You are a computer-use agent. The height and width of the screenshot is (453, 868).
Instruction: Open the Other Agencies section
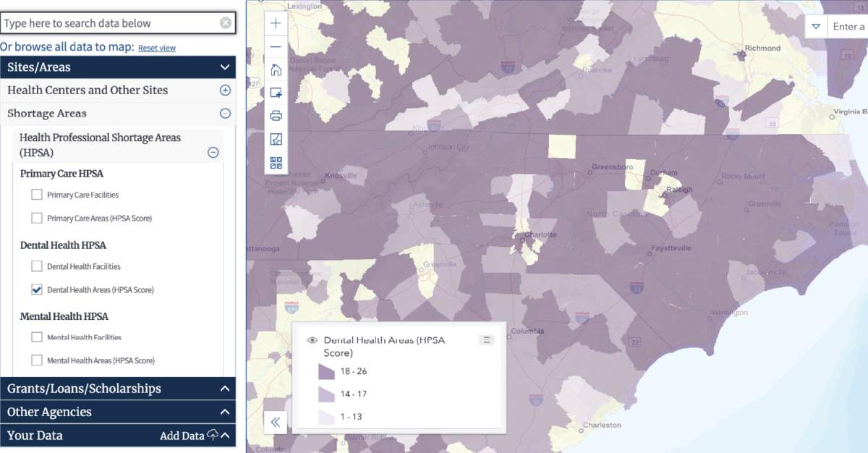tap(225, 412)
